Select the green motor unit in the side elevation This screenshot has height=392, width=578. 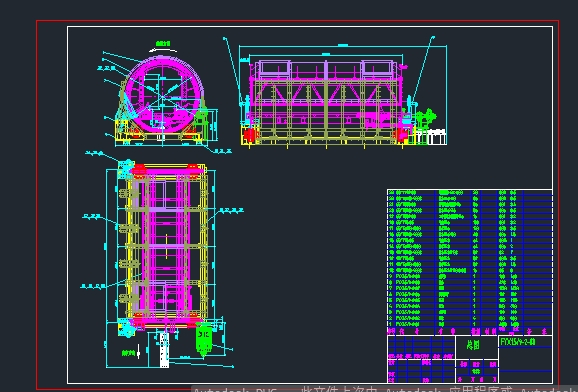425,118
